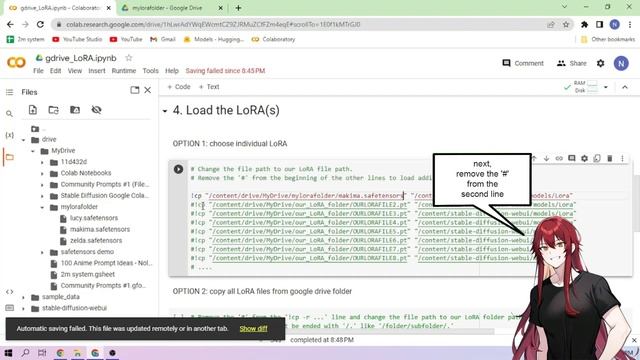Add a new Code cell
This screenshot has width=640, height=360.
click(179, 87)
